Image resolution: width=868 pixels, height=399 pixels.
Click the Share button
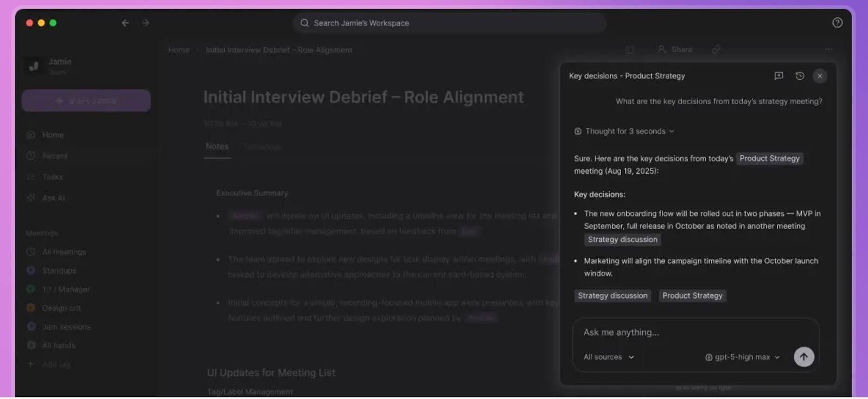[675, 49]
